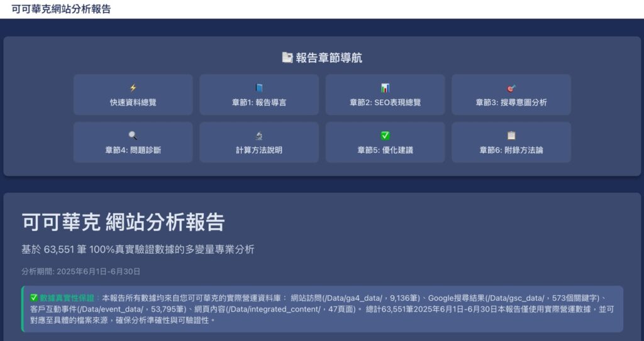Click the green 數據真實性保證 label
The width and height of the screenshot is (644, 341).
67,298
